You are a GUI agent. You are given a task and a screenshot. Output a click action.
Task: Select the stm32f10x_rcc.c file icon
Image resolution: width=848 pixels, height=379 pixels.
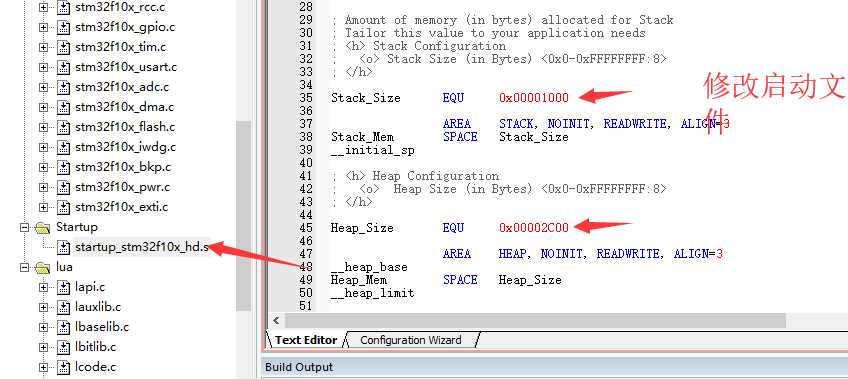point(64,8)
